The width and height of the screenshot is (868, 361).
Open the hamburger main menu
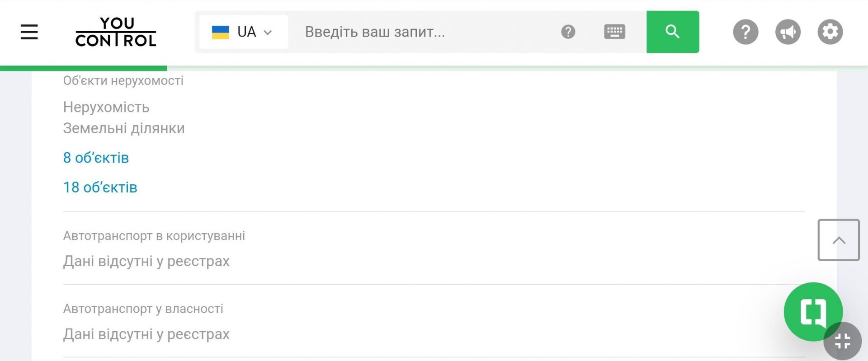pyautogui.click(x=29, y=32)
